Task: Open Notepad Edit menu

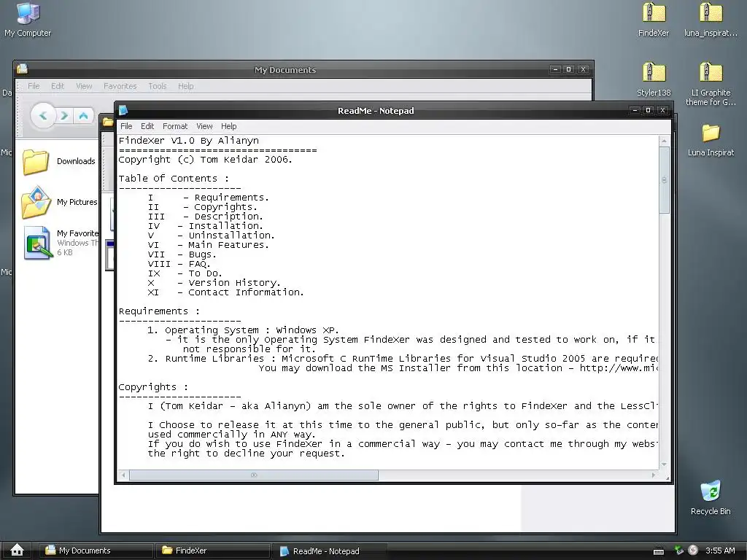Action: (147, 126)
